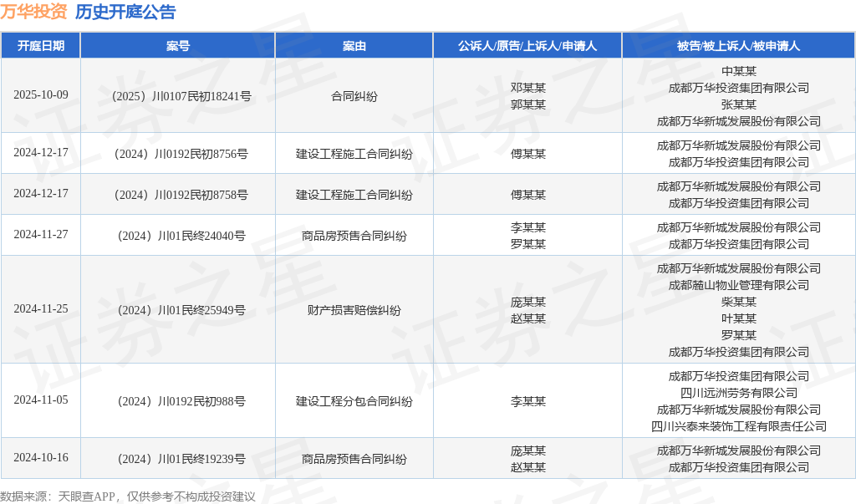This screenshot has width=856, height=504.
Task: Select the date 2024-11-25
Action: click(41, 309)
